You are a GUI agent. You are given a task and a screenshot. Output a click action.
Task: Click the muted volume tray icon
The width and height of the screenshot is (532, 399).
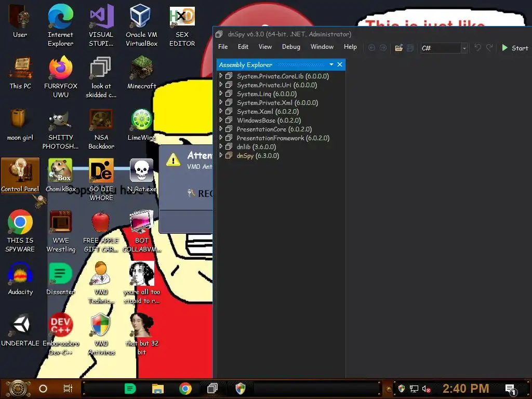coord(426,389)
